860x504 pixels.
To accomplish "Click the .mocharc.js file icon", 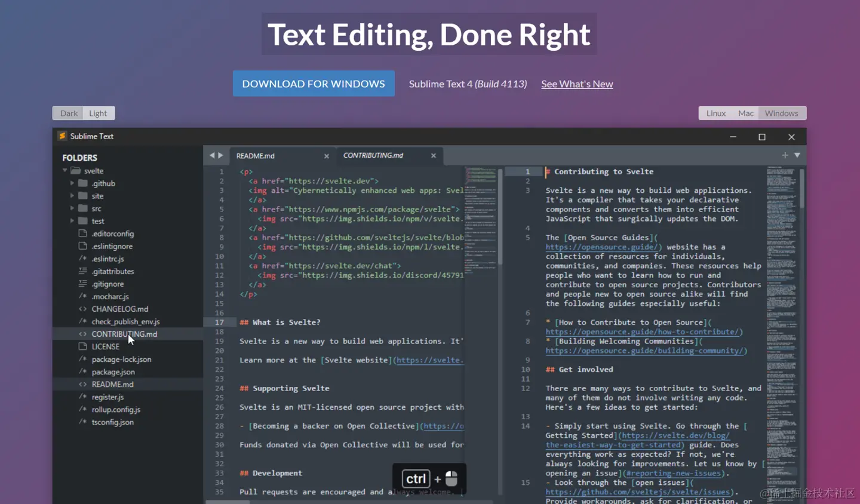I will (x=83, y=296).
